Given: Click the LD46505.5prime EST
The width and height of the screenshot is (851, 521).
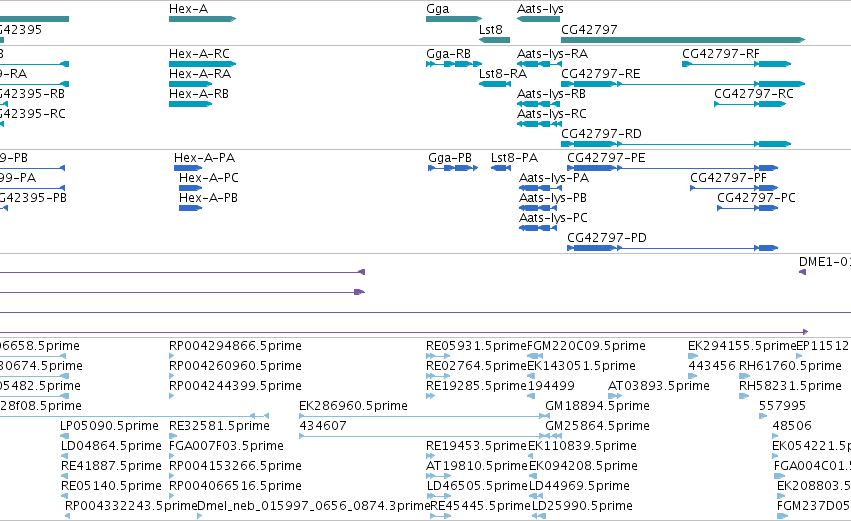Looking at the screenshot, I should point(438,497).
